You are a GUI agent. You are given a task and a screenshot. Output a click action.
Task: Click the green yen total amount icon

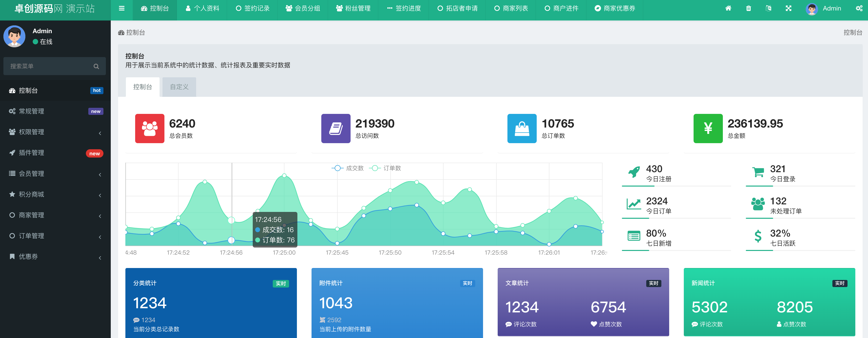(708, 128)
